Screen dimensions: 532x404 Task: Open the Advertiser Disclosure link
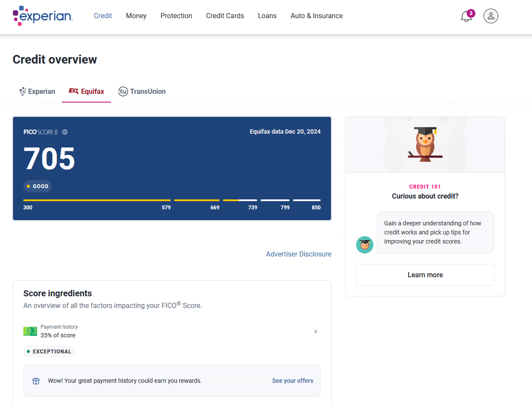point(299,254)
